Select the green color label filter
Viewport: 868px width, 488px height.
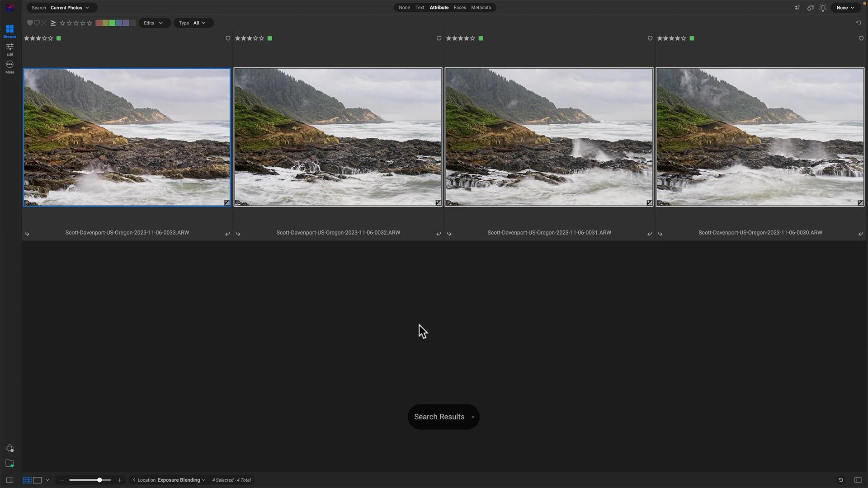112,23
